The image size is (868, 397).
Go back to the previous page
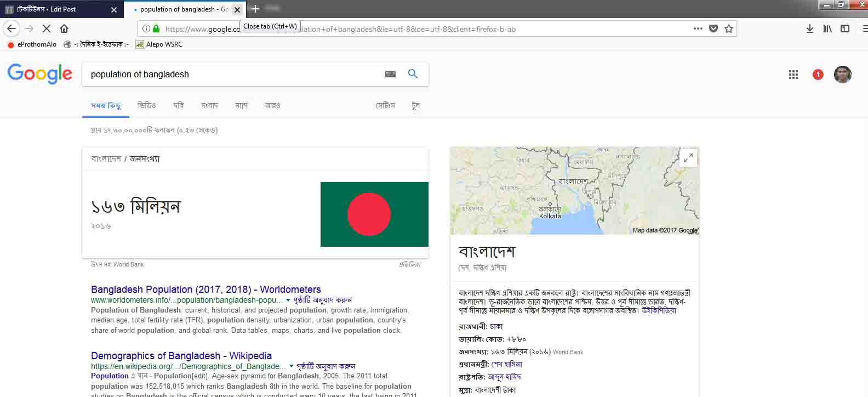click(12, 29)
